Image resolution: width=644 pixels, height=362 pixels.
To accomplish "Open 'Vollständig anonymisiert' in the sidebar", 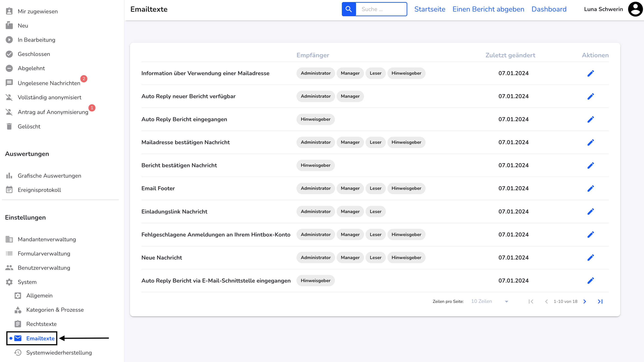I will click(x=49, y=97).
